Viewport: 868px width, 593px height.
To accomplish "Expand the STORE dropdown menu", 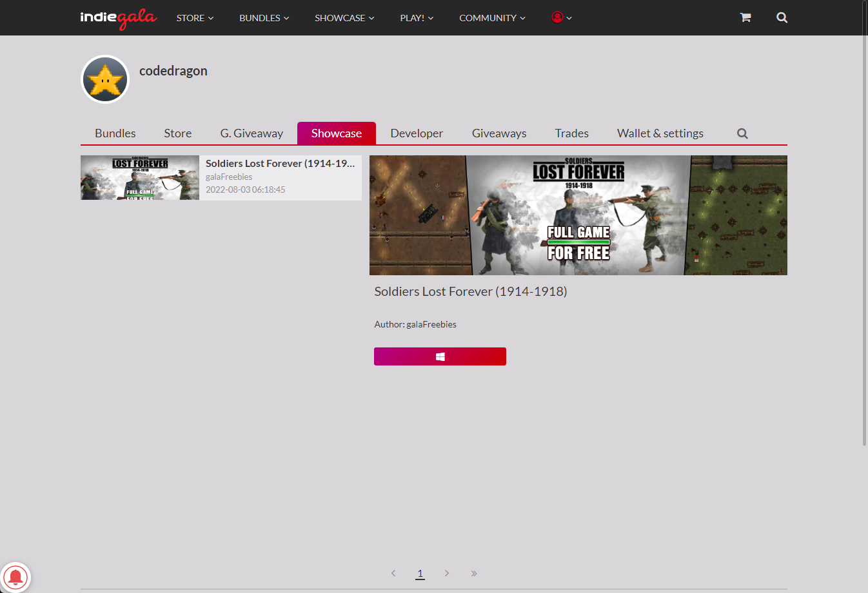I will click(x=195, y=18).
